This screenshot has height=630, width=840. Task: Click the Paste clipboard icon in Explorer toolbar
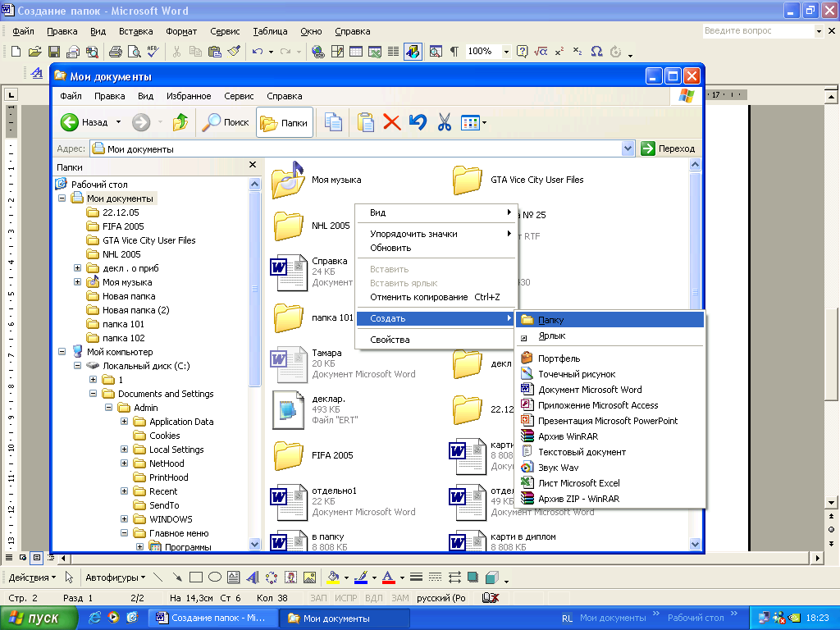365,123
